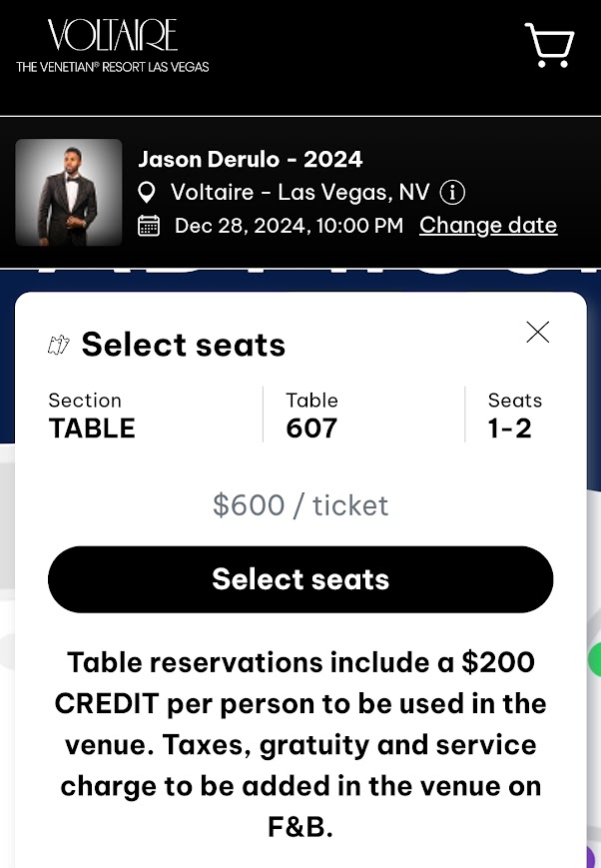Click the venue info icon
Viewport: 601px width, 868px height.
[452, 192]
